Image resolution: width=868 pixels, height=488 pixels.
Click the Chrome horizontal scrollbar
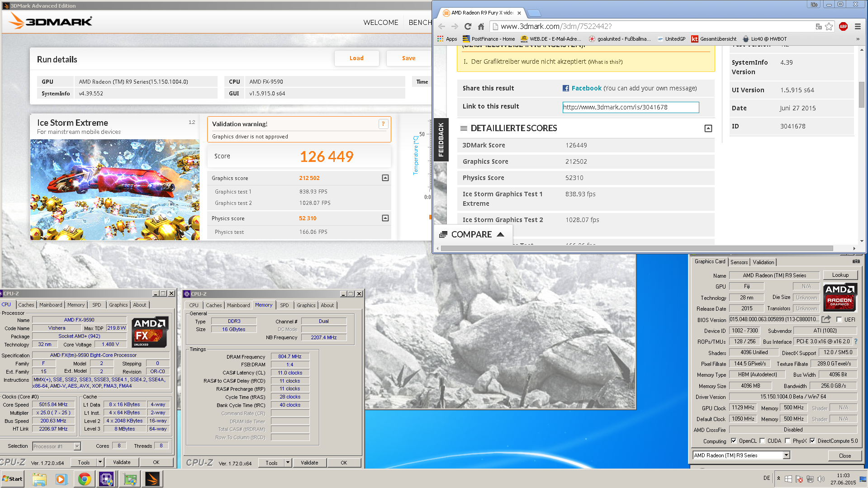click(x=636, y=248)
